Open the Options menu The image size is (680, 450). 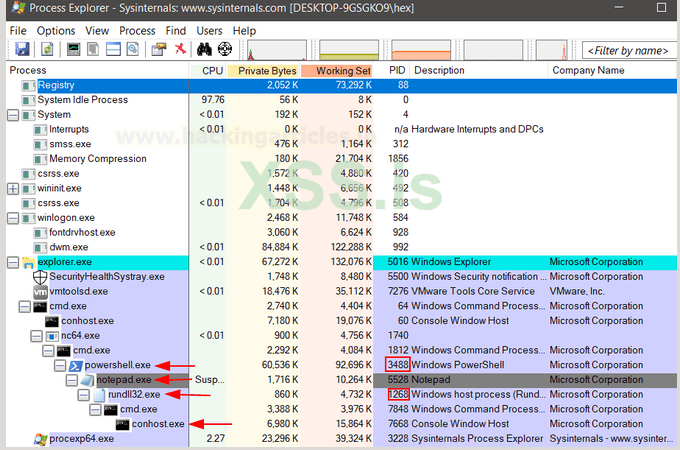tap(56, 31)
